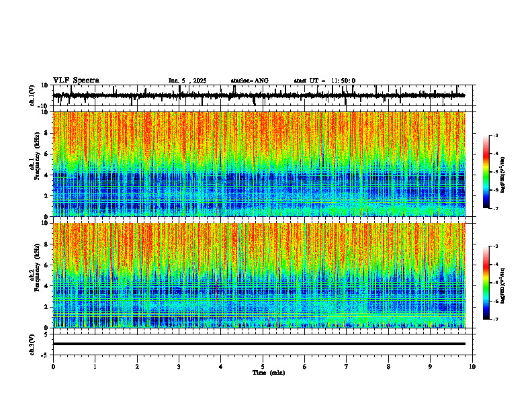Image resolution: width=532 pixels, height=411 pixels.
Task: Click time axis tick label "6" at bottom
Action: (305, 367)
